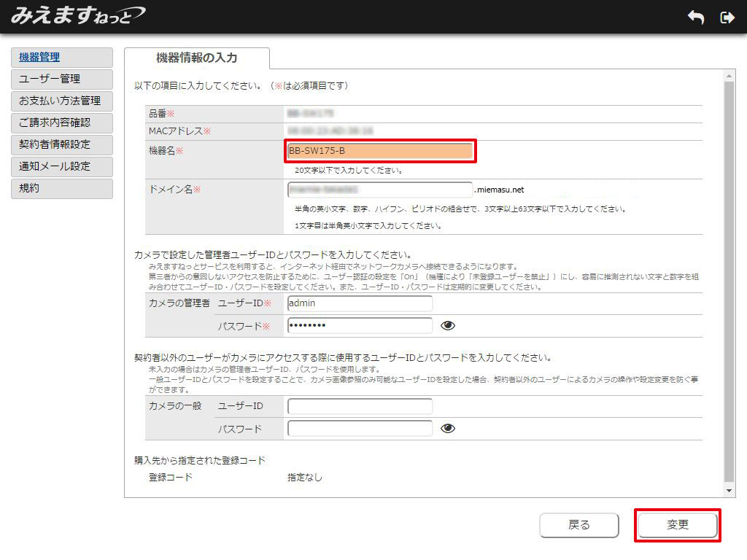Click the logout icon in header
Screen dimensions: 747x560
pyautogui.click(x=727, y=17)
